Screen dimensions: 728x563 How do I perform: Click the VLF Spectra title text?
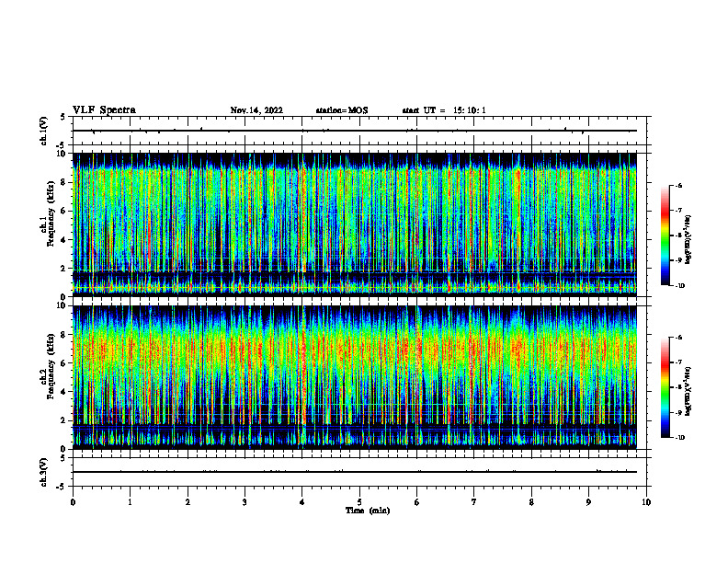point(104,110)
